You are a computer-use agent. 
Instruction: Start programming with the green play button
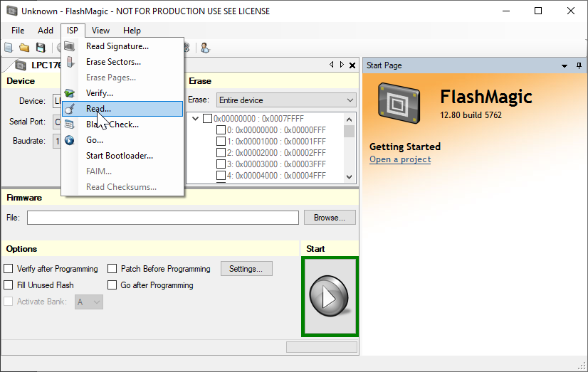330,297
